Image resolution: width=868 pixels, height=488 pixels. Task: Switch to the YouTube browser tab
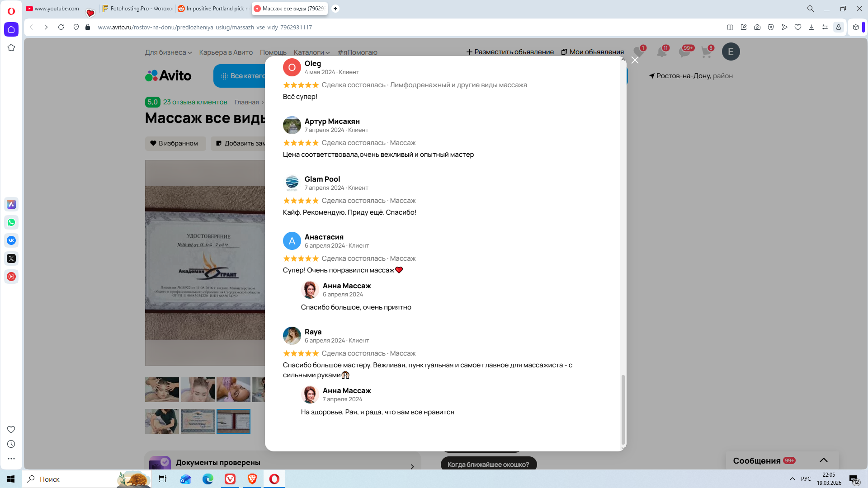pos(53,9)
